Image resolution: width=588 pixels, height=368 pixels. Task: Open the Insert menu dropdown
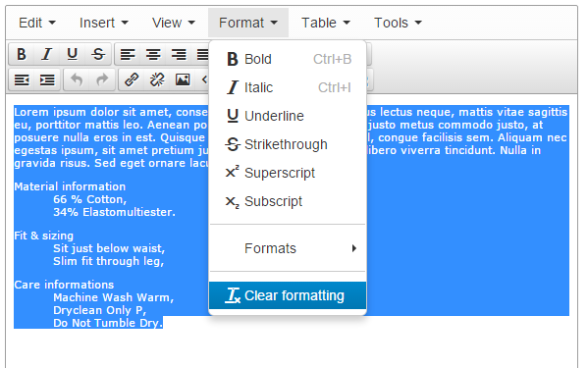point(104,23)
